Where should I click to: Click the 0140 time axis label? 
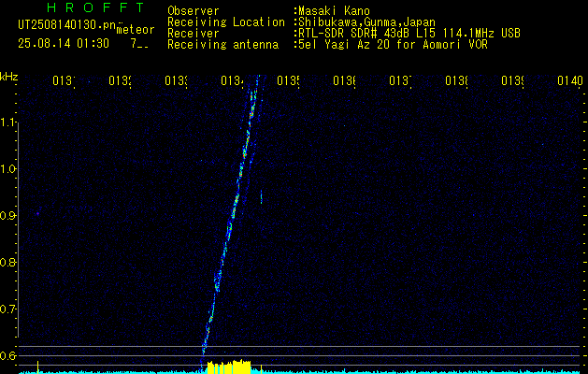569,80
